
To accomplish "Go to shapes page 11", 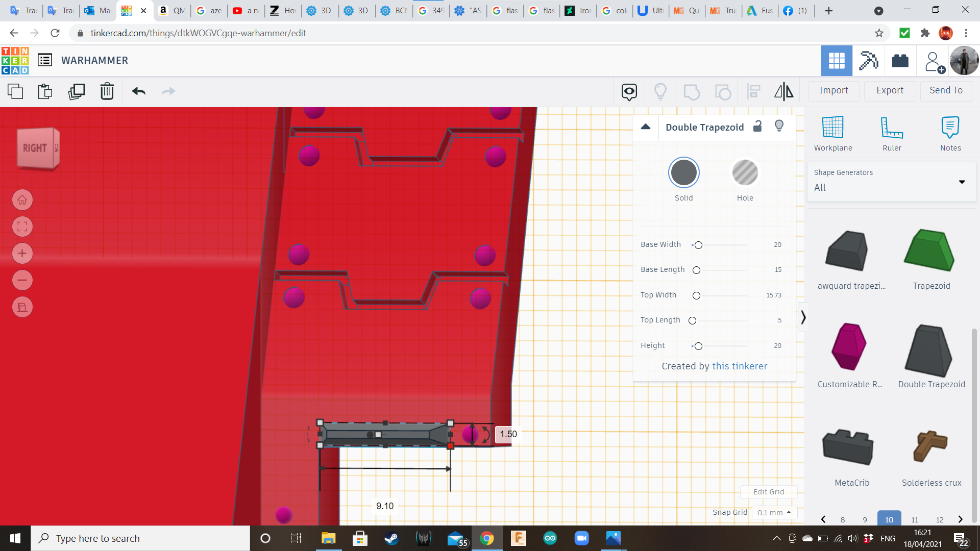I will point(915,519).
